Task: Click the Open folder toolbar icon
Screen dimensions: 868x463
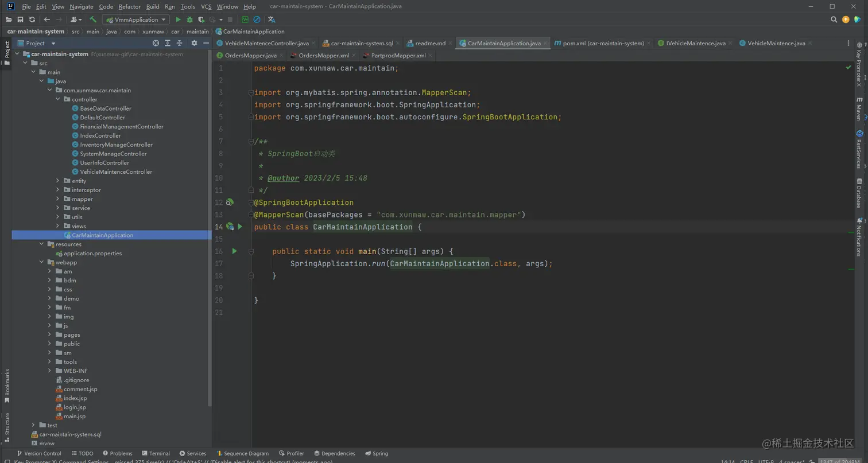Action: click(9, 20)
